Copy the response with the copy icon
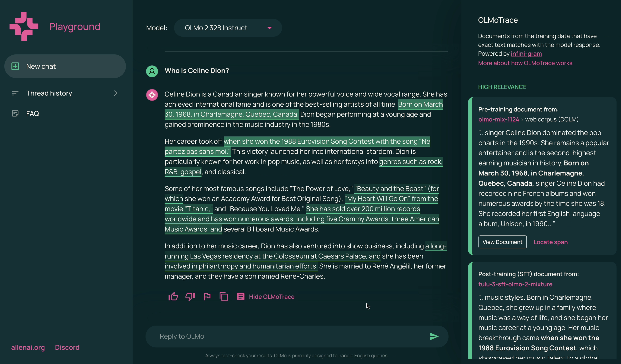 (x=224, y=296)
